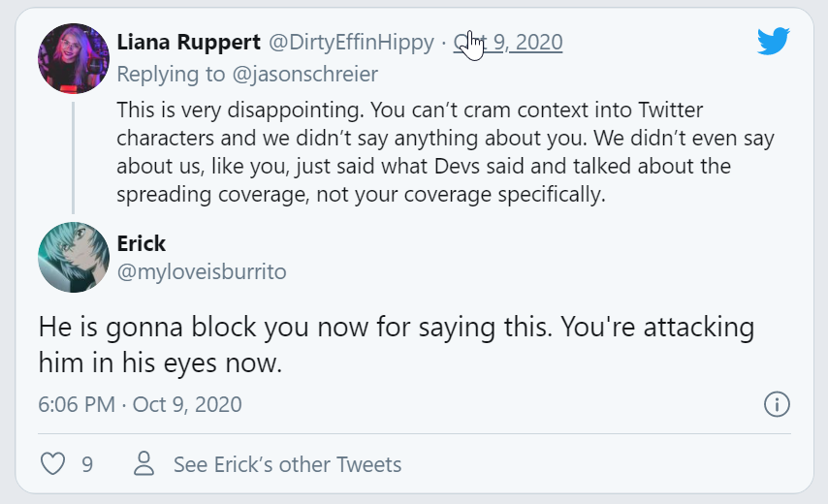Like the tweet with the heart icon
Image resolution: width=828 pixels, height=504 pixels.
(x=52, y=464)
